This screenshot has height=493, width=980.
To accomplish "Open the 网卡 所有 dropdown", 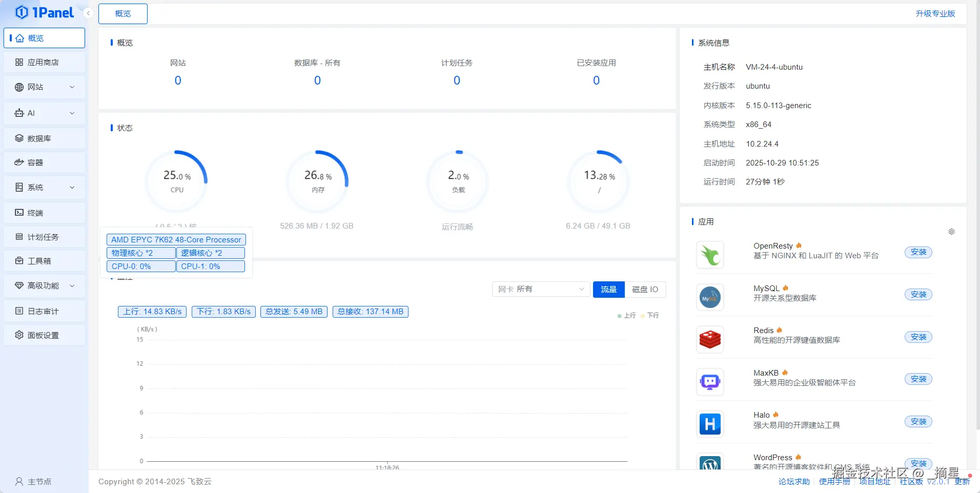I will [x=541, y=290].
